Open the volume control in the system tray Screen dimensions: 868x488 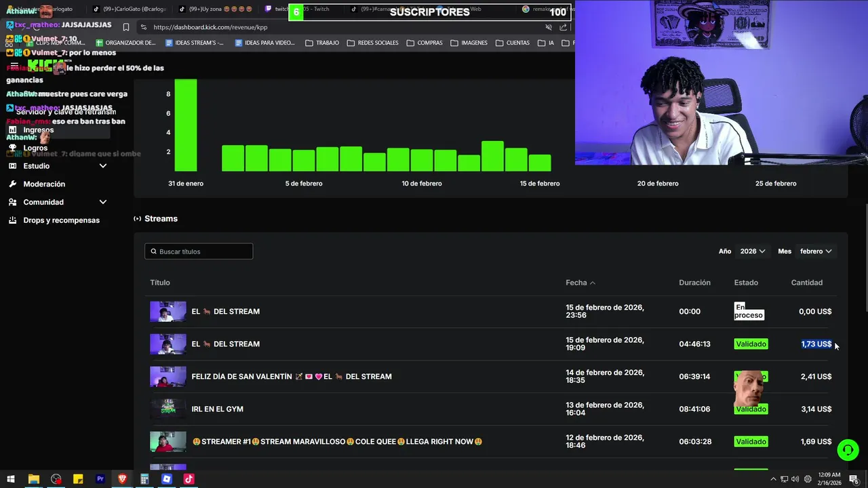(x=795, y=479)
